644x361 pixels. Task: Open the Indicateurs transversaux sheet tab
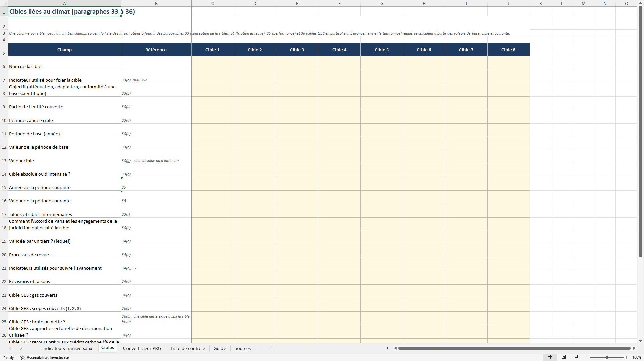[x=67, y=348]
